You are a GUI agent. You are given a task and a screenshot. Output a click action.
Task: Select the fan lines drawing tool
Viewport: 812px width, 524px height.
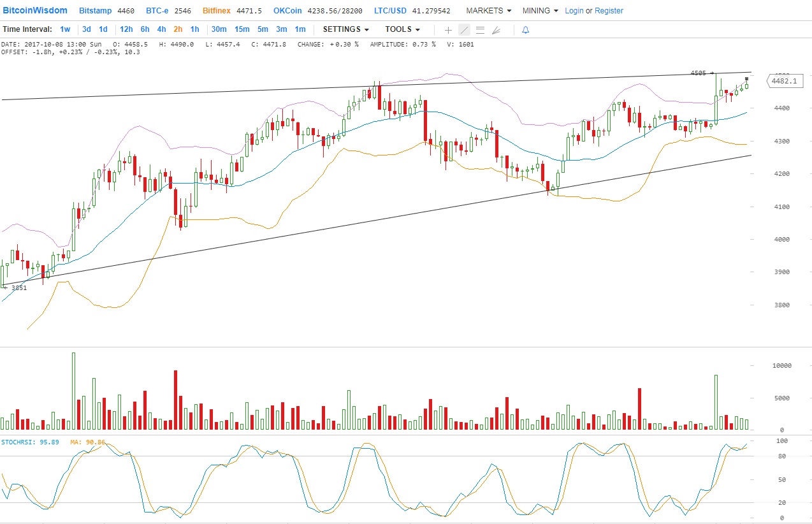pyautogui.click(x=496, y=30)
